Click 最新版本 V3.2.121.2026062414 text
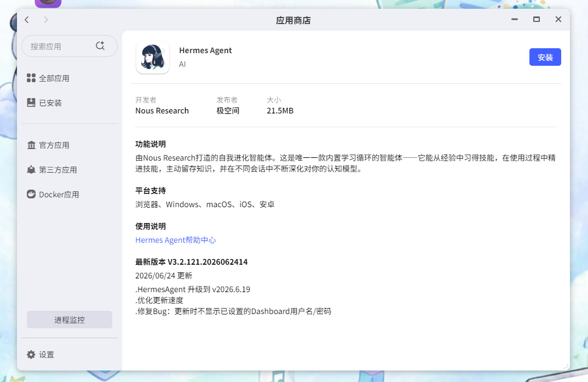Viewport: 588px width, 382px height. tap(192, 262)
